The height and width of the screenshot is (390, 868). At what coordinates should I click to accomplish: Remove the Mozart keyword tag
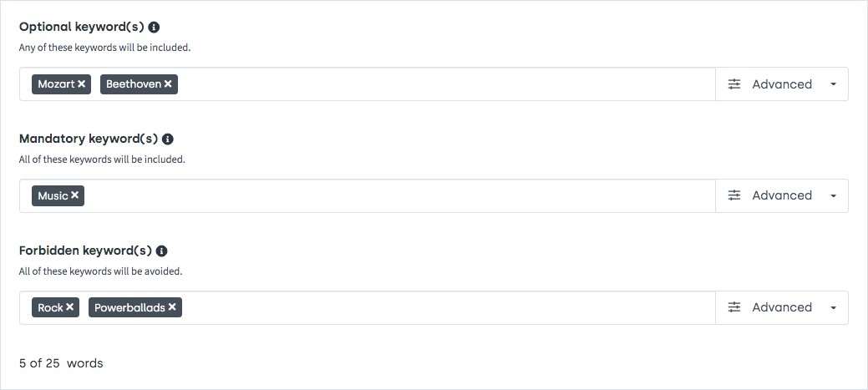(81, 84)
